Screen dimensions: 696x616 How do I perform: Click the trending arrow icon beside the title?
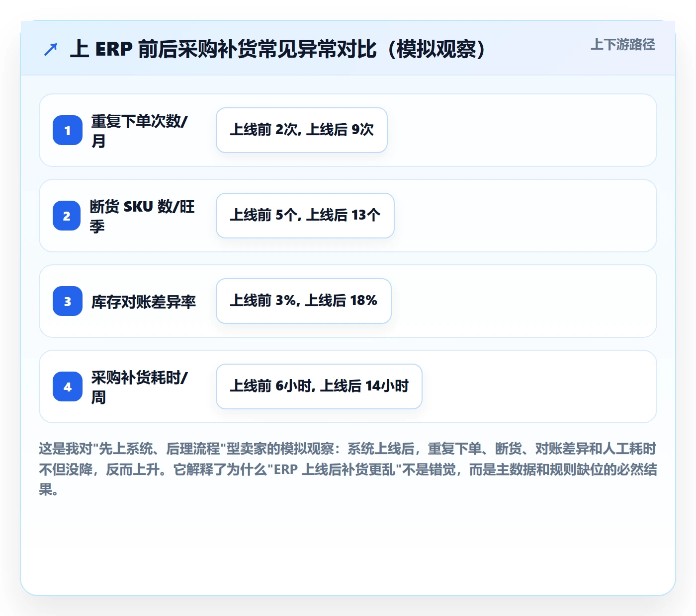51,49
